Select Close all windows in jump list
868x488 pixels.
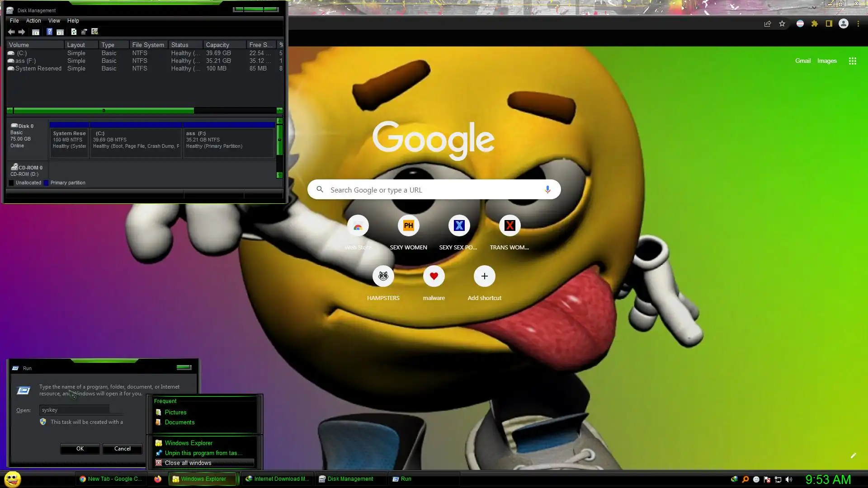coord(188,463)
